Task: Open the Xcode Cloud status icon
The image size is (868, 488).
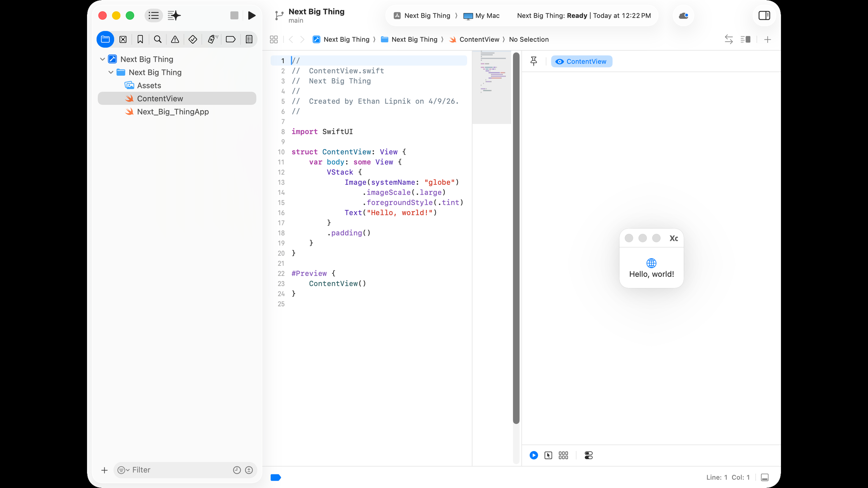Action: coord(683,16)
